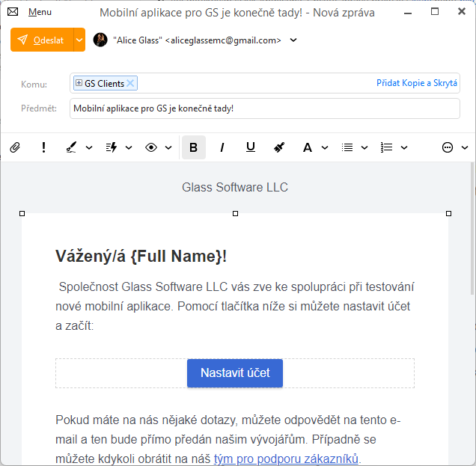The width and height of the screenshot is (476, 466).
Task: Click the Nastavit účet button
Action: [235, 373]
